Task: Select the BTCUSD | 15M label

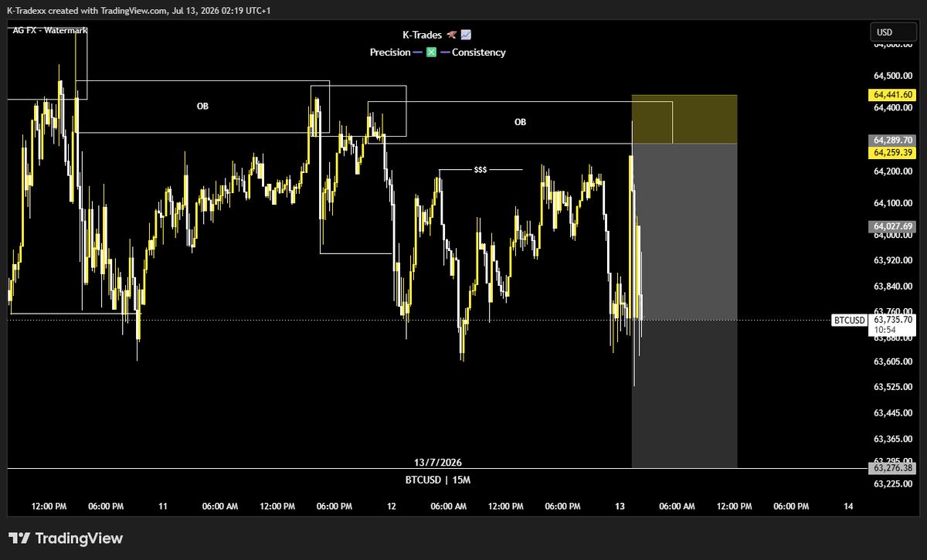Action: click(438, 480)
